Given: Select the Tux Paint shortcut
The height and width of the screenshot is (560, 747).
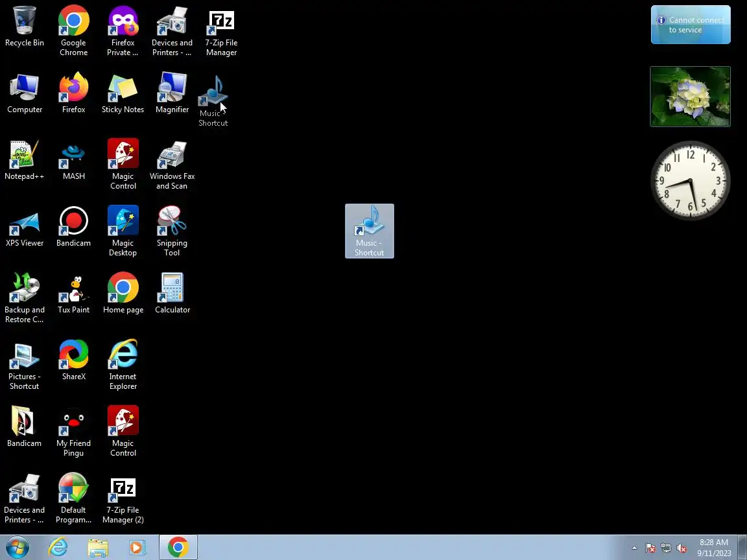Looking at the screenshot, I should pos(73,294).
